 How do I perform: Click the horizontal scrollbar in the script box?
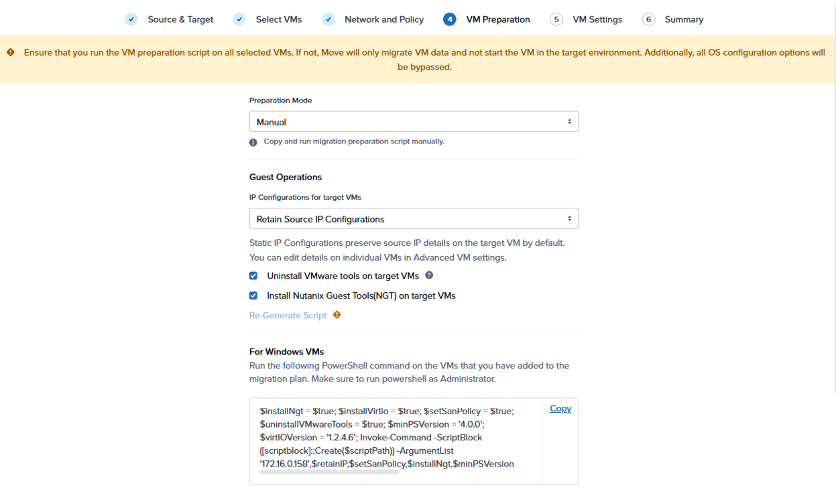[329, 472]
